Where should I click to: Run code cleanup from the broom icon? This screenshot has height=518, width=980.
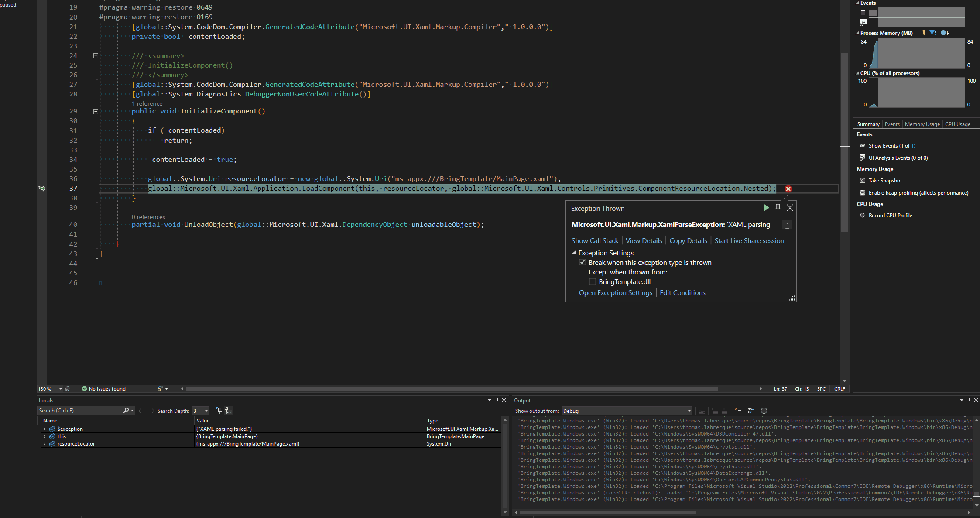[160, 388]
